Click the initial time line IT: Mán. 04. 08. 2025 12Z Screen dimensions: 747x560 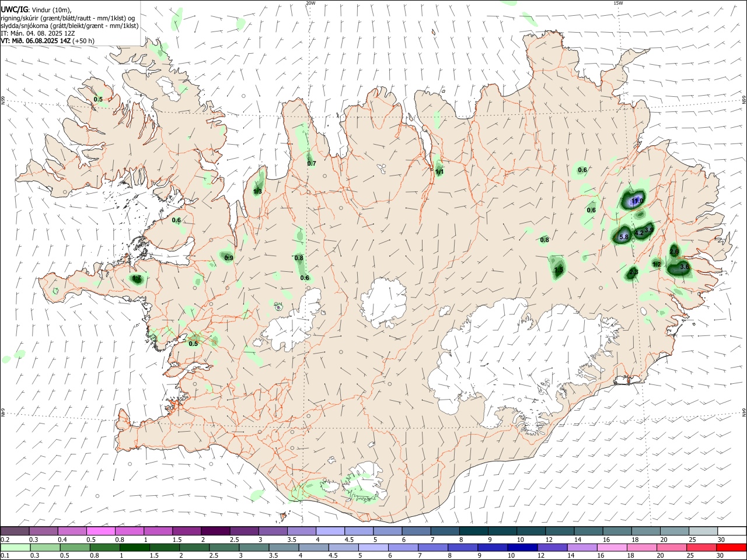(39, 33)
